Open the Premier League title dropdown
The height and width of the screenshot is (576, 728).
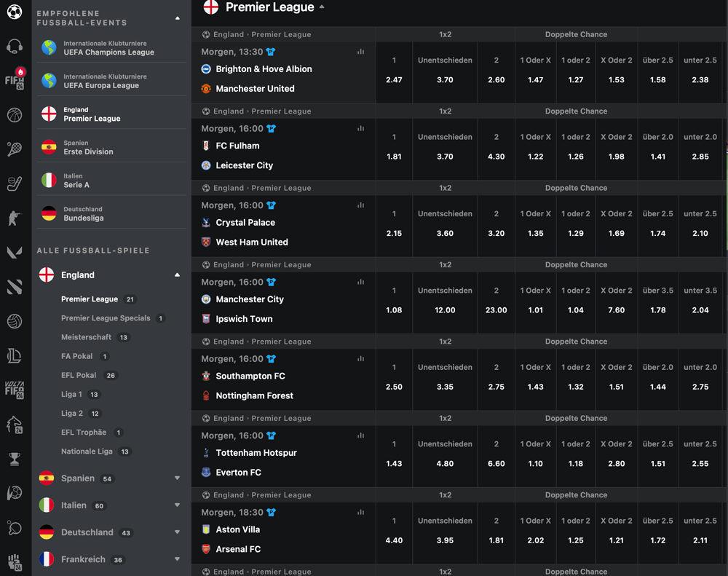(x=322, y=7)
